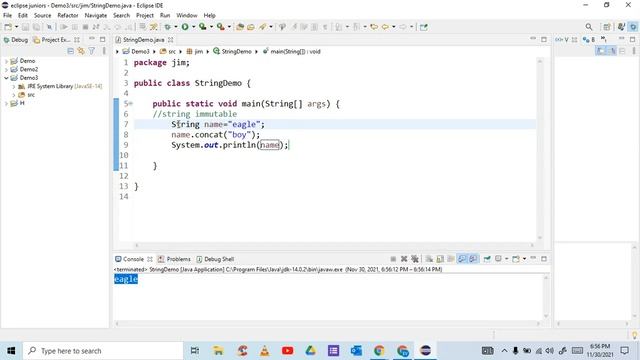Viewport: 640px width, 360px height.
Task: Click the editor horizontal scrollbar
Action: click(x=334, y=245)
